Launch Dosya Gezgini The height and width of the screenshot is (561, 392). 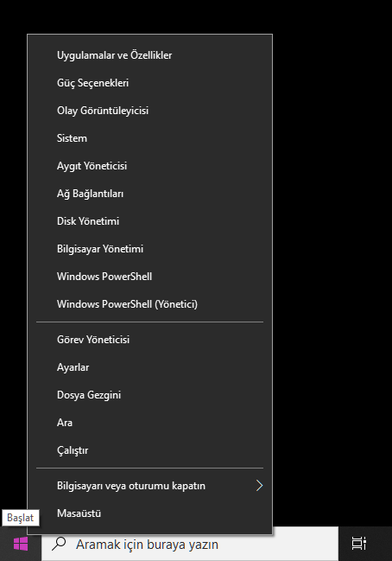[x=149, y=395]
